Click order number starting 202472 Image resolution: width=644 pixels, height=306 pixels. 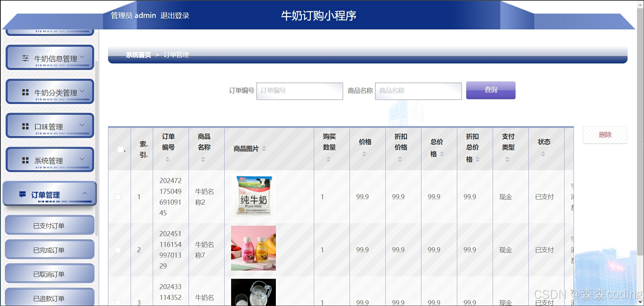click(170, 197)
